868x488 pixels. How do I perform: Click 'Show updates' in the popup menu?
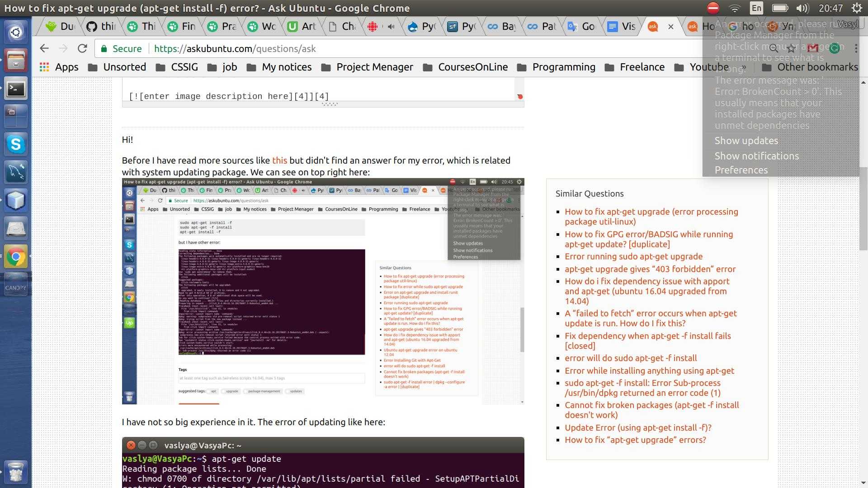[x=746, y=140]
